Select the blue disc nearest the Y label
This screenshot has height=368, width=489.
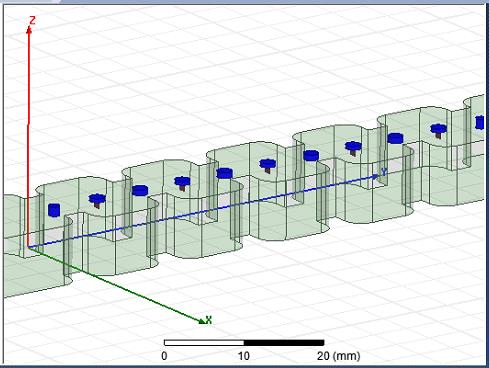click(395, 138)
